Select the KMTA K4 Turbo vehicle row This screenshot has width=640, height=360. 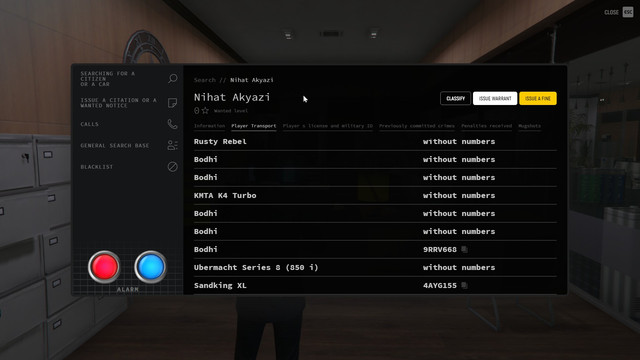coord(375,196)
